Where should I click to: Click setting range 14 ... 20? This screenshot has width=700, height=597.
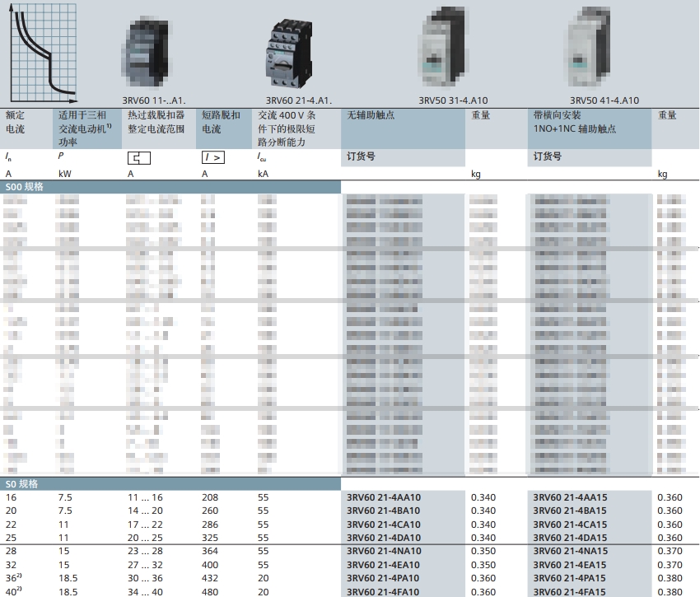145,511
